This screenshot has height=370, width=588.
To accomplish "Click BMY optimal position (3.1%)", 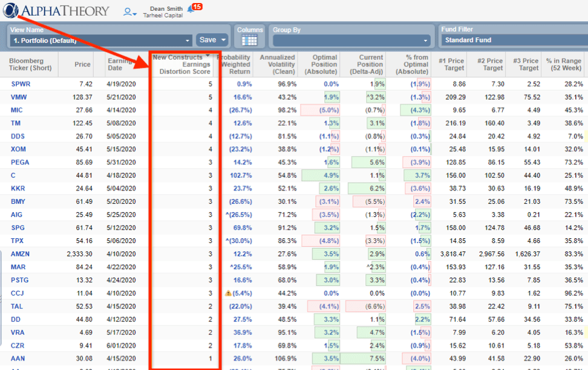I will [329, 202].
